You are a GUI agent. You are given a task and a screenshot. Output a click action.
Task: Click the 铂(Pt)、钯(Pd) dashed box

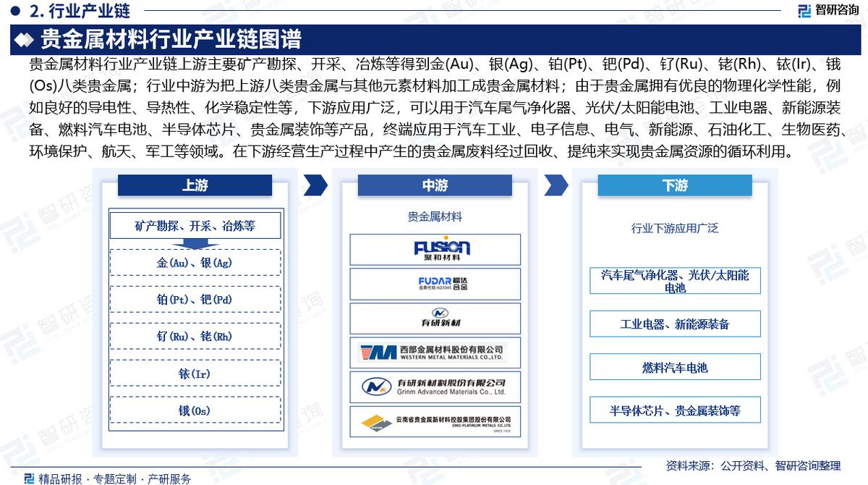coord(195,299)
